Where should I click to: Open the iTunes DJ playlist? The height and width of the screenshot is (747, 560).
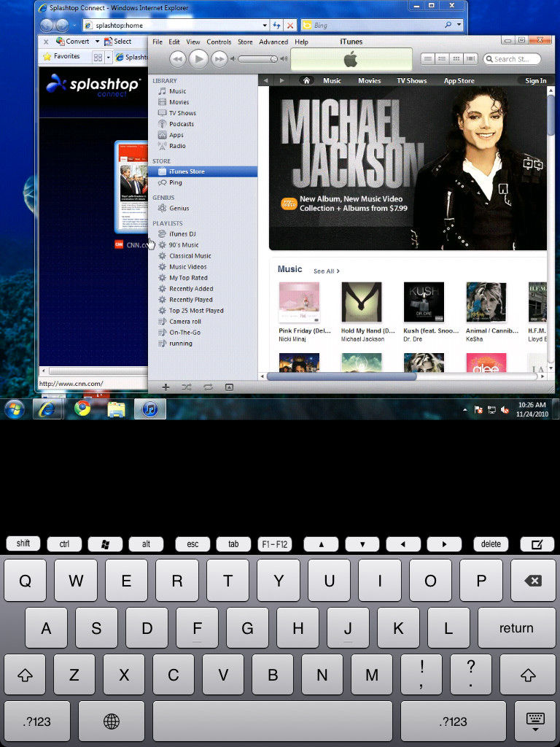pyautogui.click(x=182, y=234)
